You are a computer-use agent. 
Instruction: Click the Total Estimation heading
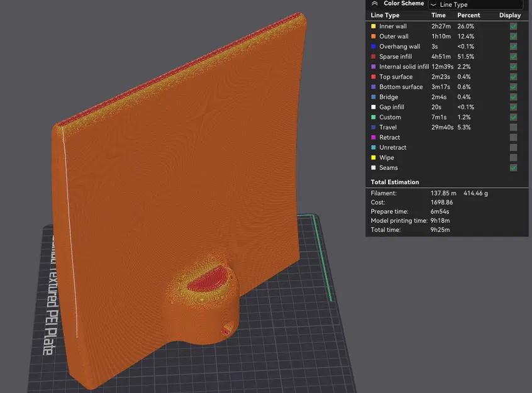tap(394, 182)
